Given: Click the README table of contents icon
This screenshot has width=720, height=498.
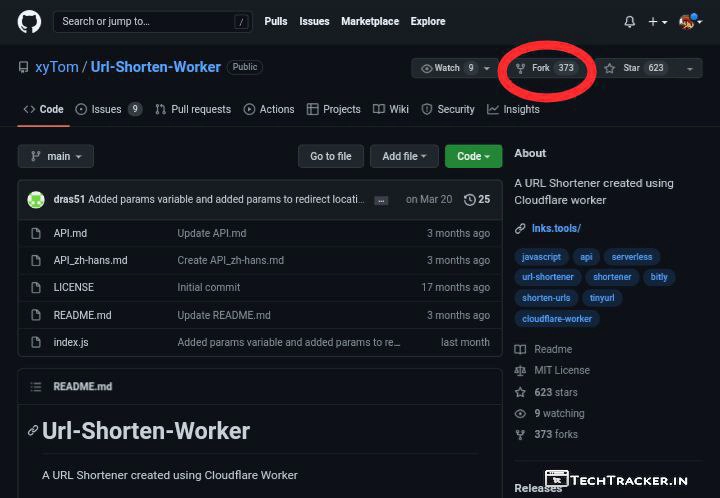Looking at the screenshot, I should pos(36,386).
